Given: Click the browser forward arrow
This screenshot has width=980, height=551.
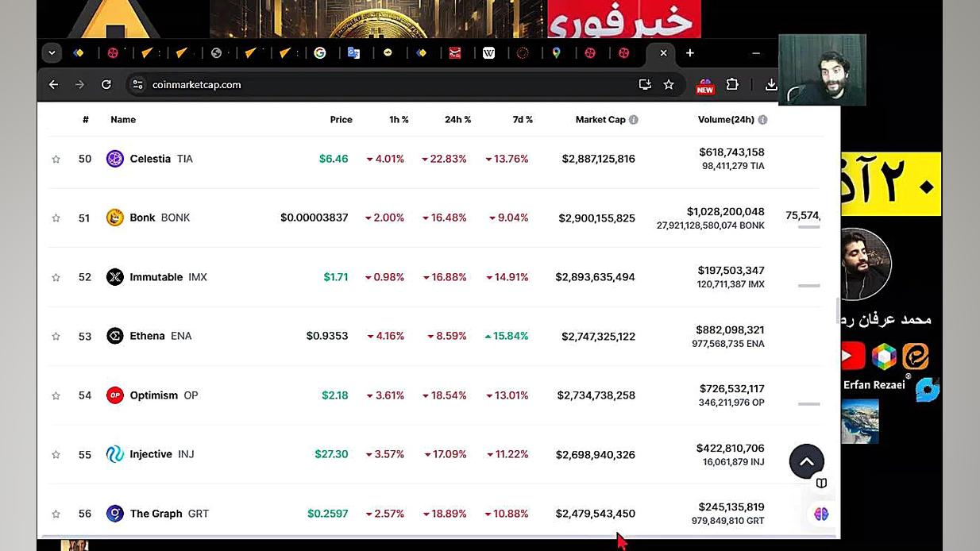Looking at the screenshot, I should click(79, 85).
